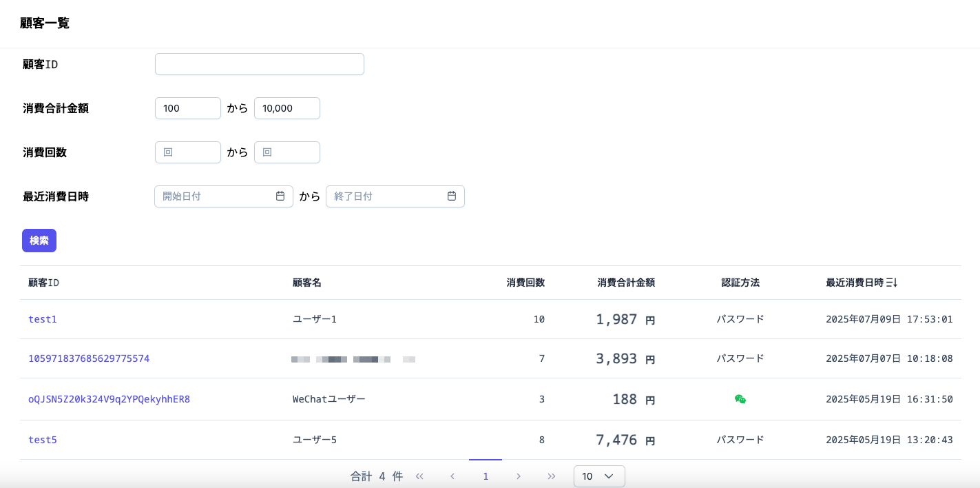Click the green WeChat authentication icon
Viewport: 980px width, 488px height.
click(x=740, y=399)
